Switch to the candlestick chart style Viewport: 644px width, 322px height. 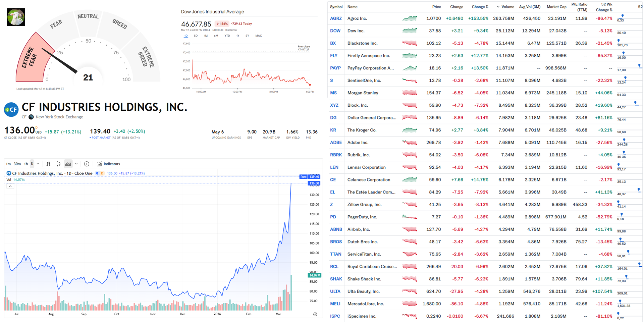pos(58,164)
